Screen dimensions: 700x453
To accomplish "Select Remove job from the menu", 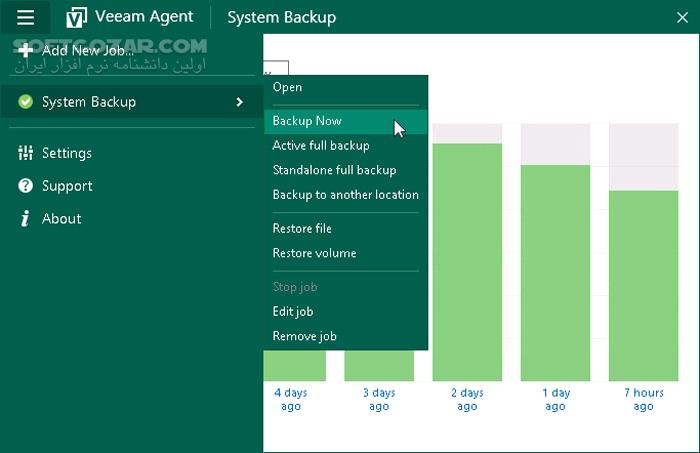I will (346, 336).
